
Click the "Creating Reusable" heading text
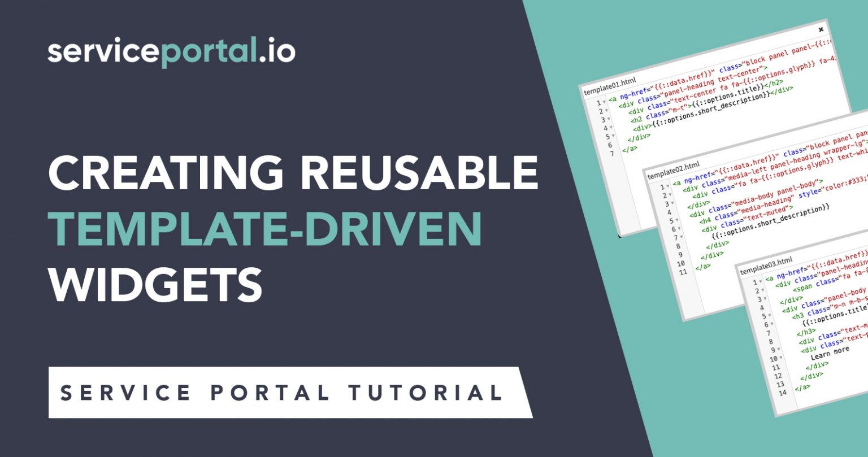click(293, 173)
